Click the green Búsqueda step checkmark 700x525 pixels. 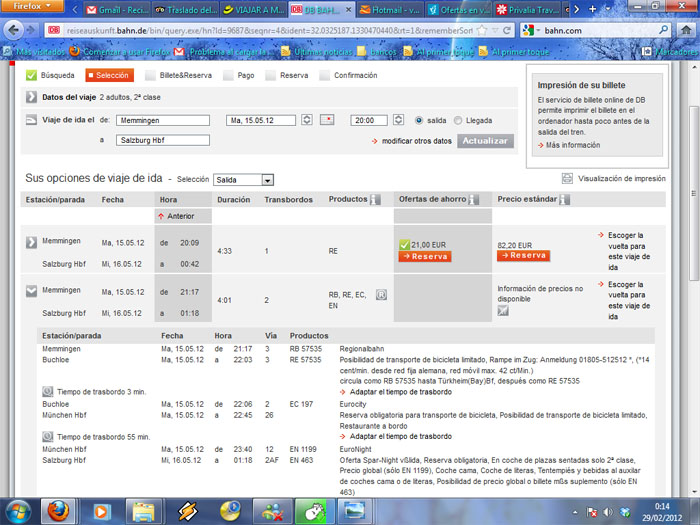(x=31, y=75)
